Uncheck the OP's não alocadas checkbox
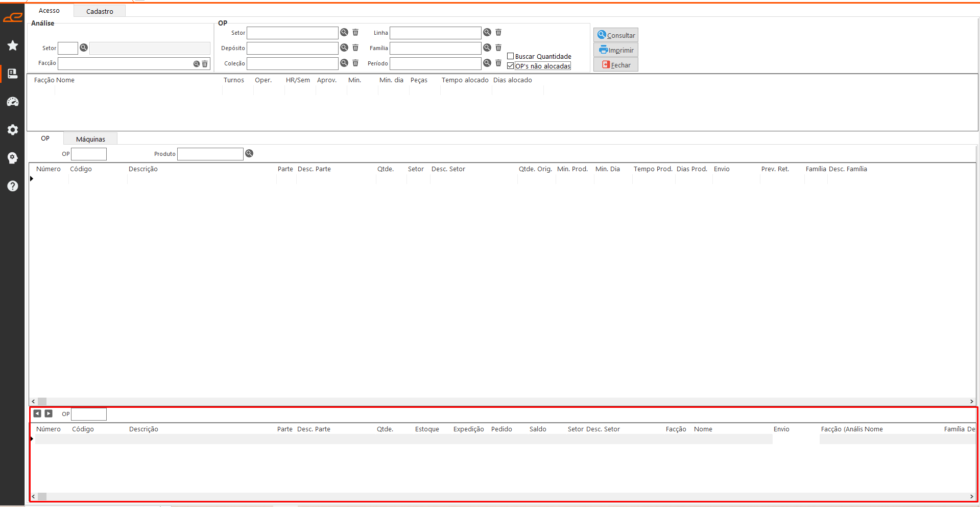Image resolution: width=980 pixels, height=507 pixels. (510, 66)
